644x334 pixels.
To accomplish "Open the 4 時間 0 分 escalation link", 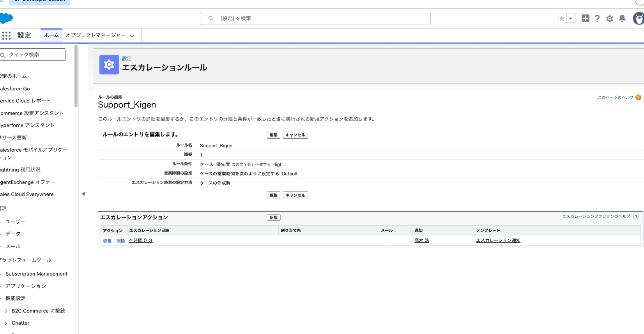I will (x=141, y=241).
